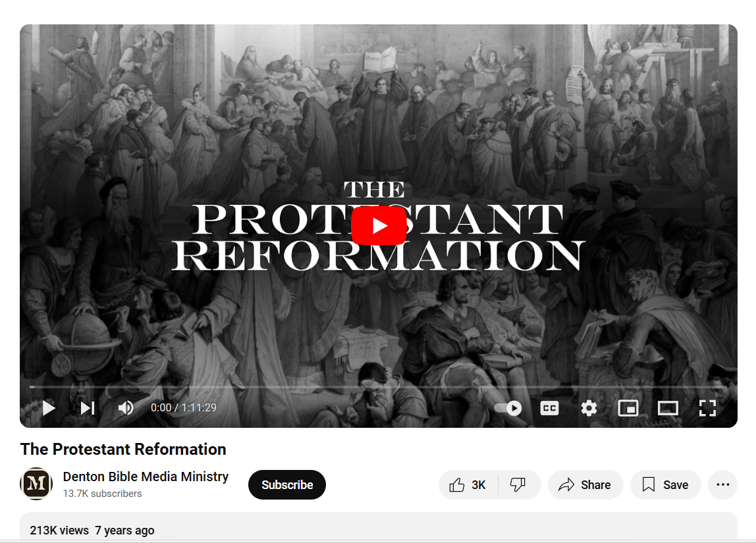Toggle the autoplay switch
This screenshot has width=756, height=543.
[x=508, y=408]
